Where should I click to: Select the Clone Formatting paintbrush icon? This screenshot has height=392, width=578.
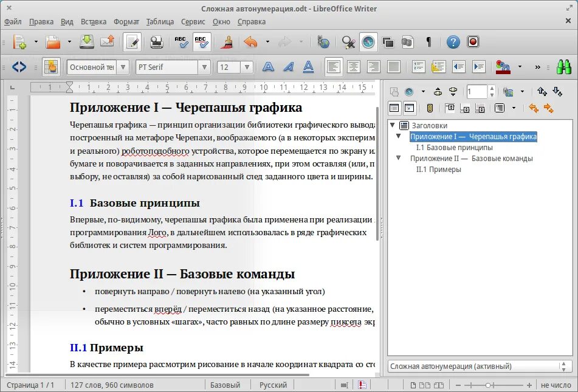pos(228,42)
